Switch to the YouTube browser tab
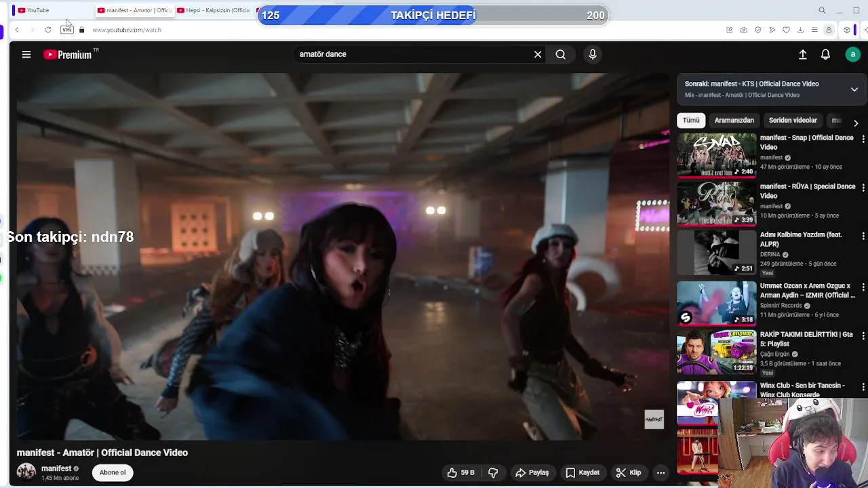This screenshot has width=868, height=488. [51, 10]
